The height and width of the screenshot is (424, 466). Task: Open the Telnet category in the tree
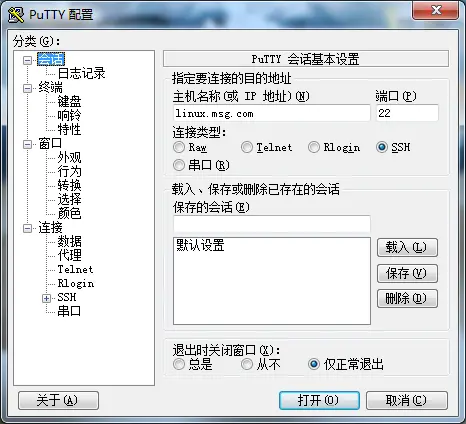(75, 269)
